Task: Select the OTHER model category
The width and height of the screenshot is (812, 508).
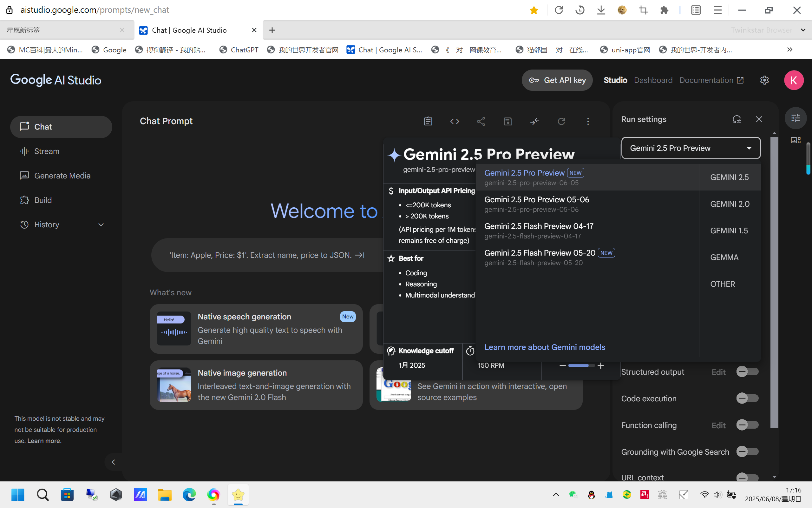Action: pyautogui.click(x=730, y=284)
